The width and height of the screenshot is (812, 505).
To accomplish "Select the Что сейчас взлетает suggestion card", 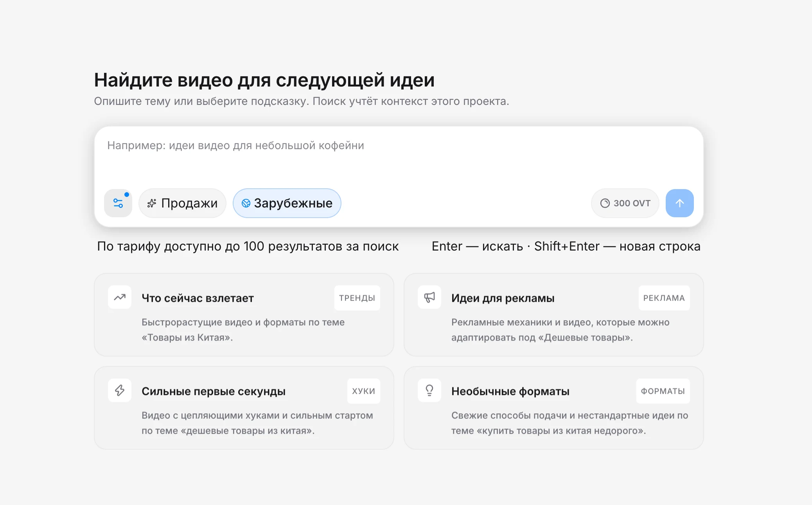I will click(x=244, y=315).
